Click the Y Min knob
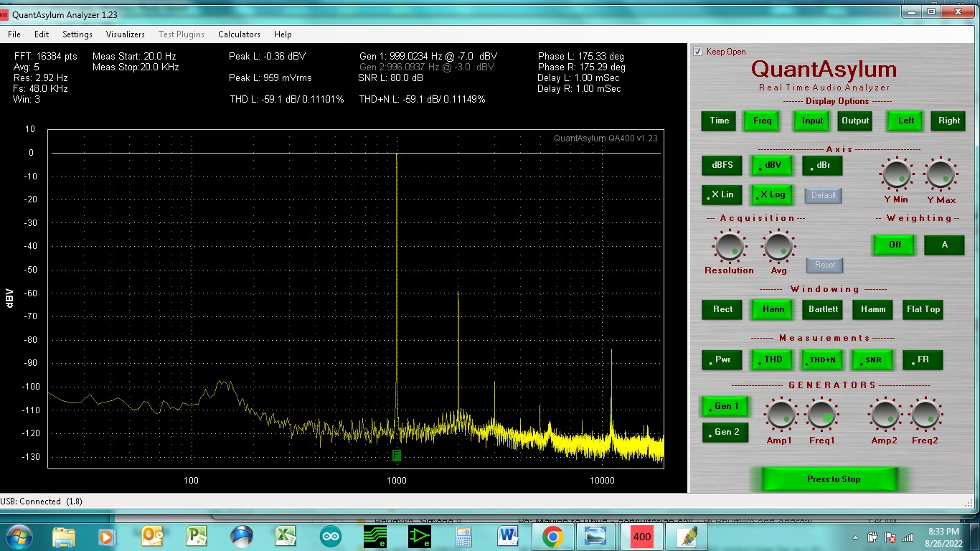Screen dimensions: 980x551 tap(896, 174)
